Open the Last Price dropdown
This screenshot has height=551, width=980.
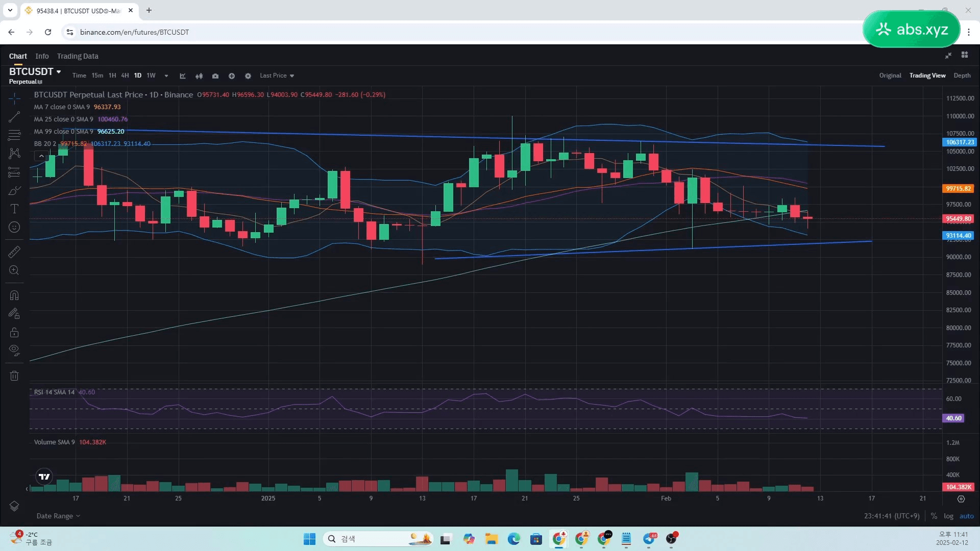[277, 76]
